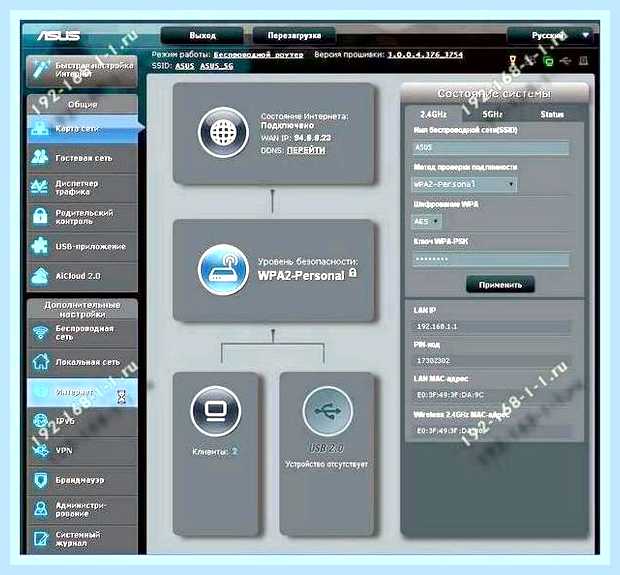
Task: Click the ПЕРЕЙТИ DDNS link
Action: point(306,150)
